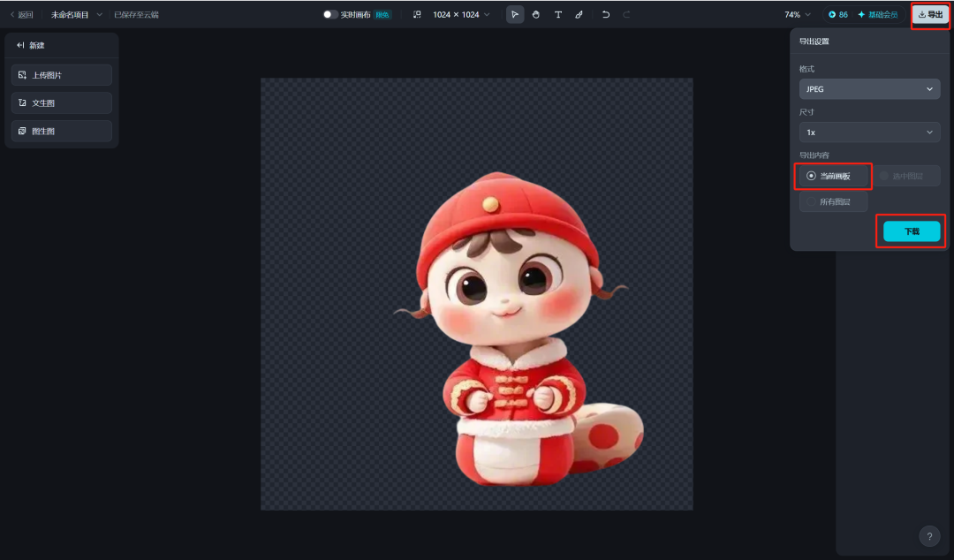Open the 图生图 panel
This screenshot has height=560, width=954.
coord(60,131)
